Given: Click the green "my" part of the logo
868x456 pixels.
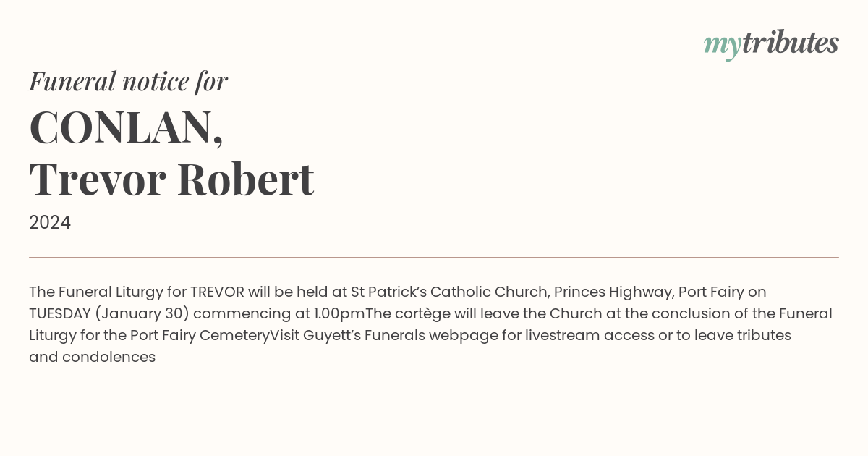Looking at the screenshot, I should [x=723, y=46].
